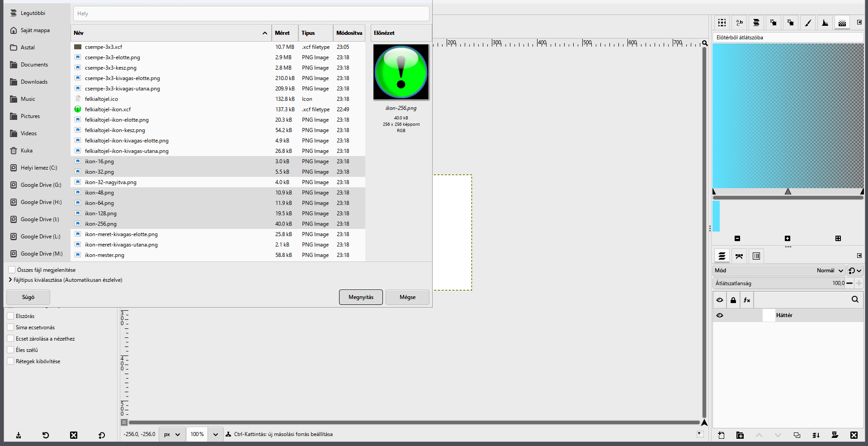Open the Histogram dock tab
868x446 pixels.
[825, 23]
